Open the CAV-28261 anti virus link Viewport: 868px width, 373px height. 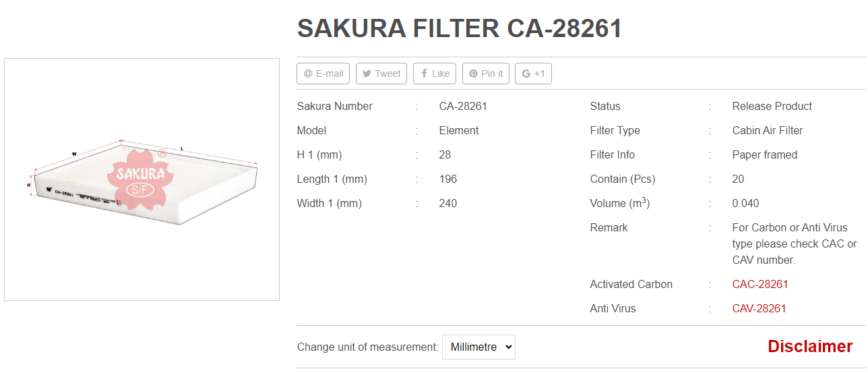759,308
